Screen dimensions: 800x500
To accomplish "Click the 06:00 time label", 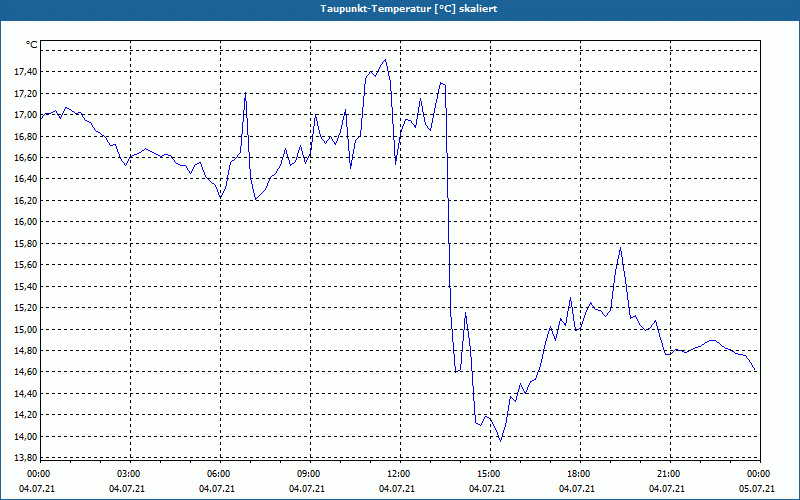I will [x=219, y=474].
